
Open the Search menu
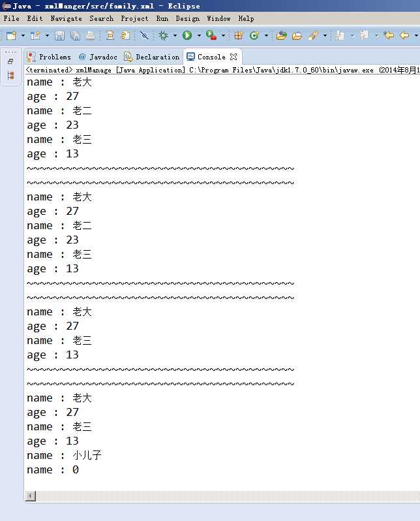tap(102, 18)
